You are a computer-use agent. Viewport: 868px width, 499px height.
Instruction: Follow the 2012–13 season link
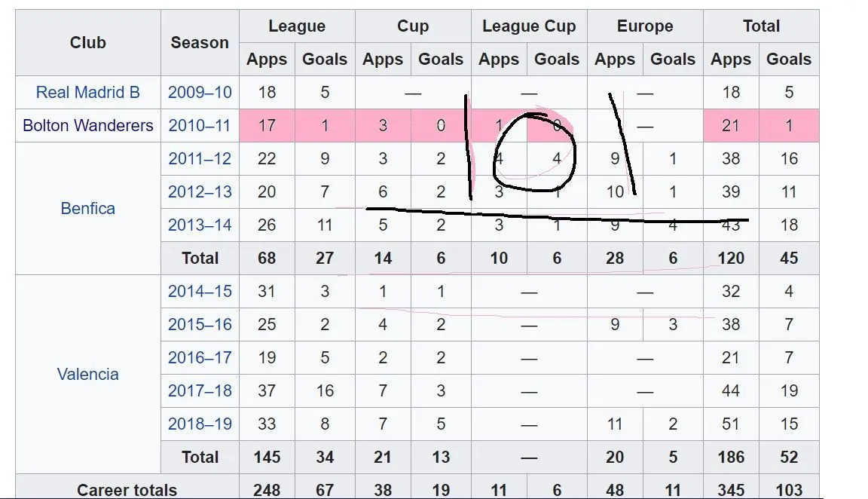[200, 192]
